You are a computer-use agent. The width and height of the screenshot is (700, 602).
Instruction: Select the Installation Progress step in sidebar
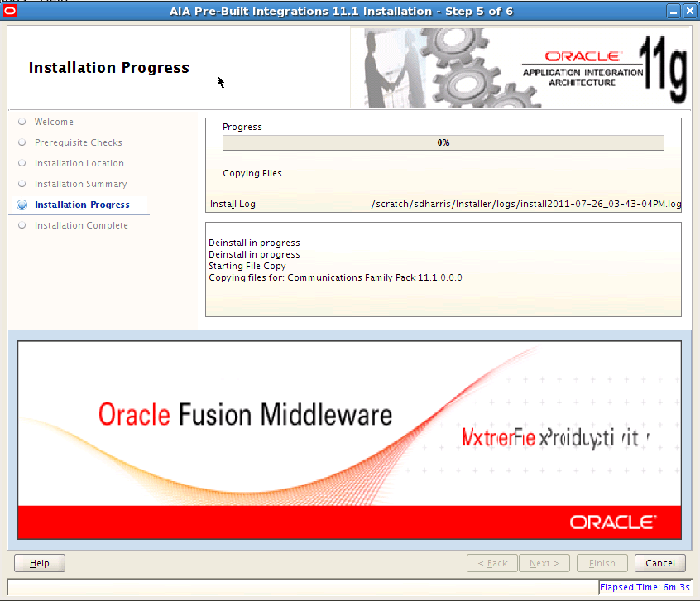(x=80, y=205)
